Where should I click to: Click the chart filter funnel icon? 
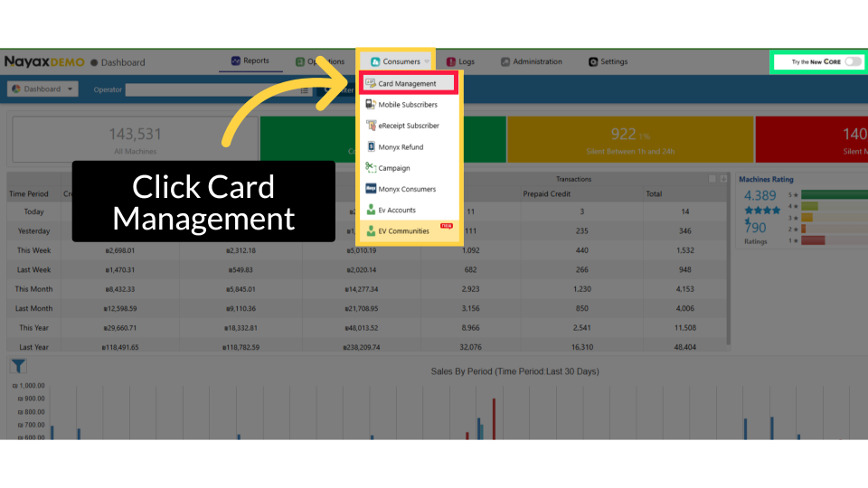pyautogui.click(x=18, y=366)
